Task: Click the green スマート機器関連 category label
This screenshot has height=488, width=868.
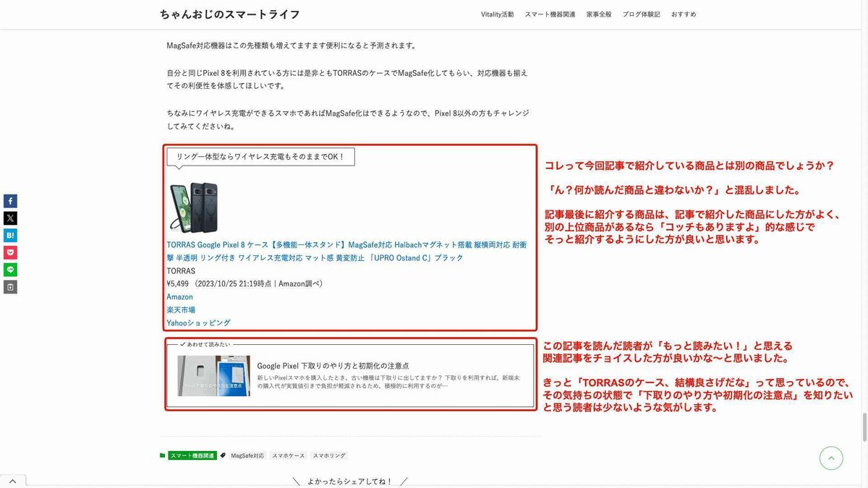Action: pyautogui.click(x=192, y=456)
